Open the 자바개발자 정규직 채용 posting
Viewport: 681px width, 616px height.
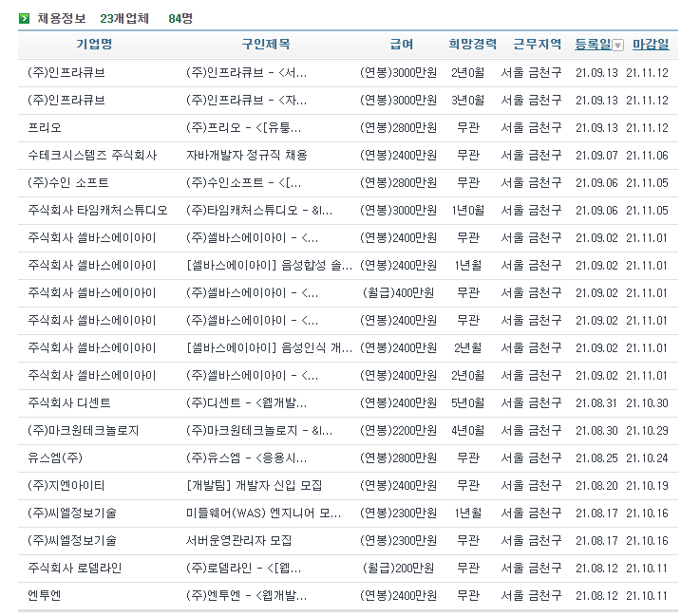[x=247, y=155]
